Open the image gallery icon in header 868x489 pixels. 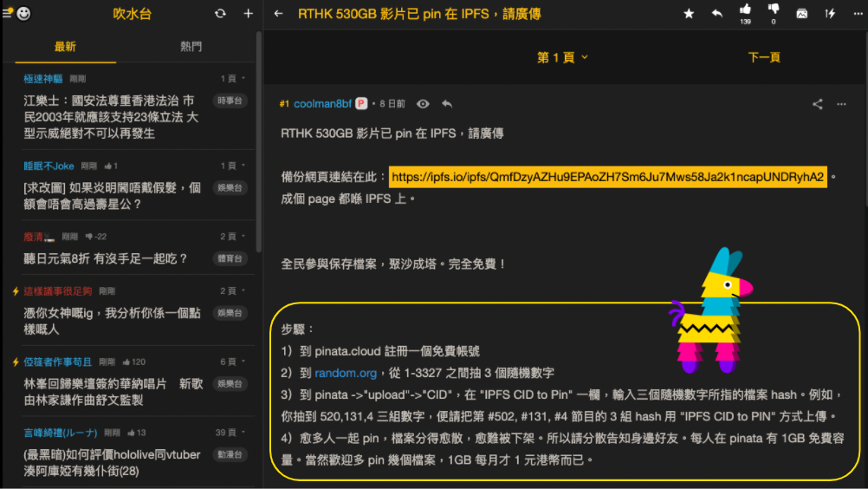tap(801, 13)
